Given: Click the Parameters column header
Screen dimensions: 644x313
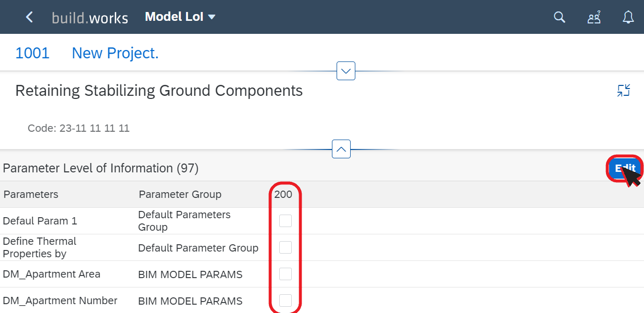Looking at the screenshot, I should 31,194.
